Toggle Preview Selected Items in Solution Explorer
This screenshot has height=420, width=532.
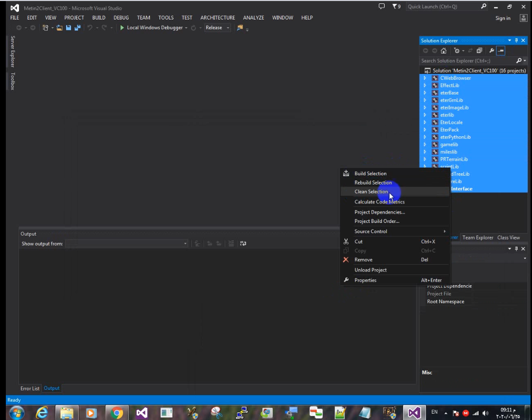[501, 51]
